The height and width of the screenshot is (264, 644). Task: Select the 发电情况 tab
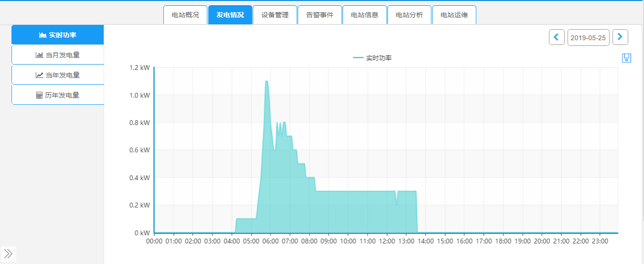point(230,15)
